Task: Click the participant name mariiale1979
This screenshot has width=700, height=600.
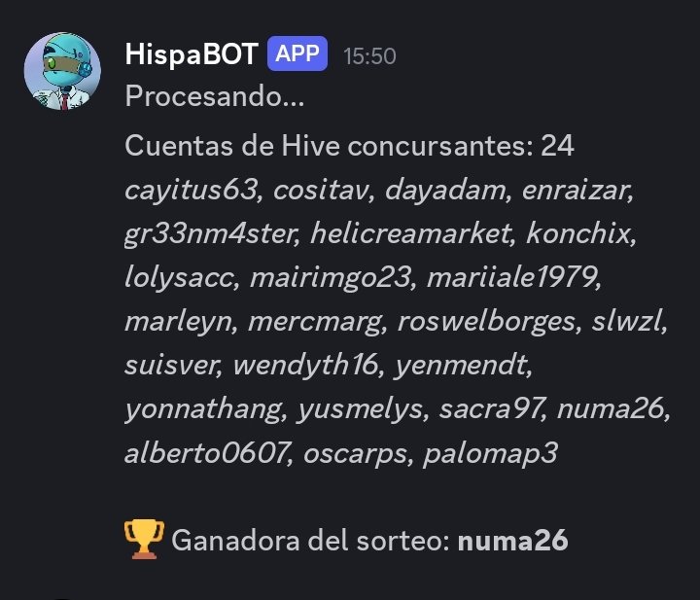Action: click(x=511, y=277)
